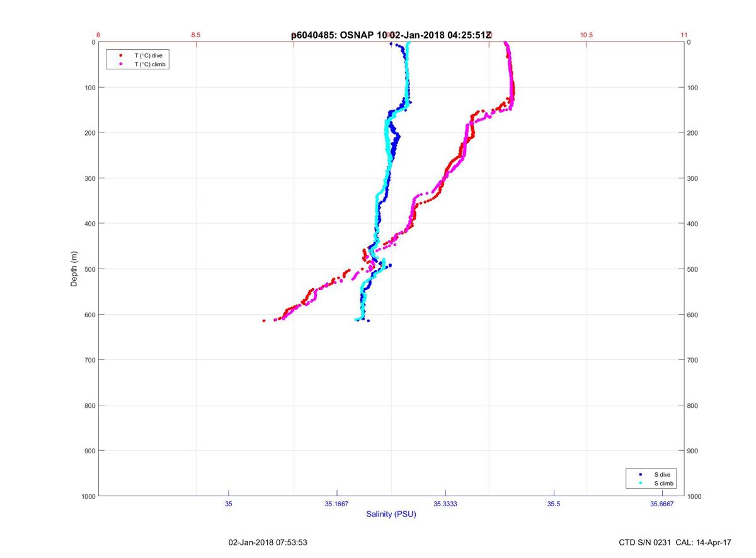The image size is (756, 558).
Task: Click depth tick 600 on the right axis
Action: (x=693, y=315)
